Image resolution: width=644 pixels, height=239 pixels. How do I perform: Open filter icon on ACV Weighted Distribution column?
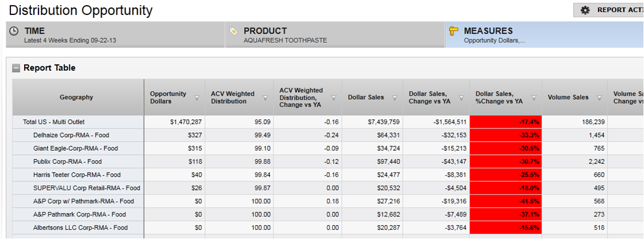266,98
